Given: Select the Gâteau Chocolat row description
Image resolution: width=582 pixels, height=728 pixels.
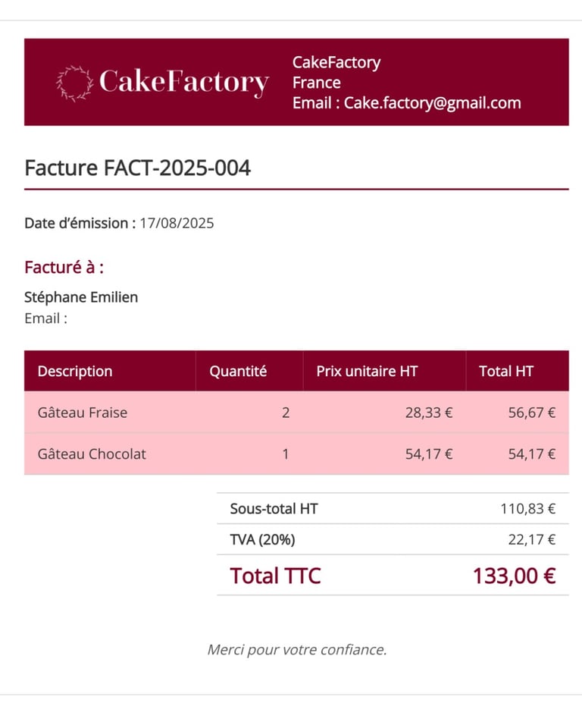Looking at the screenshot, I should [x=92, y=453].
